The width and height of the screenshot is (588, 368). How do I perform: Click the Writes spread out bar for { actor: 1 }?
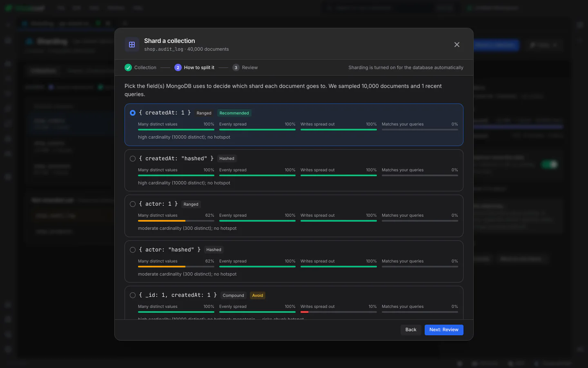[339, 221]
